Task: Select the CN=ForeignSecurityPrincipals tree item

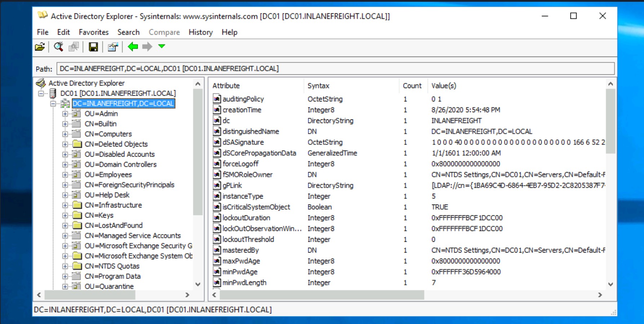Action: [x=129, y=185]
